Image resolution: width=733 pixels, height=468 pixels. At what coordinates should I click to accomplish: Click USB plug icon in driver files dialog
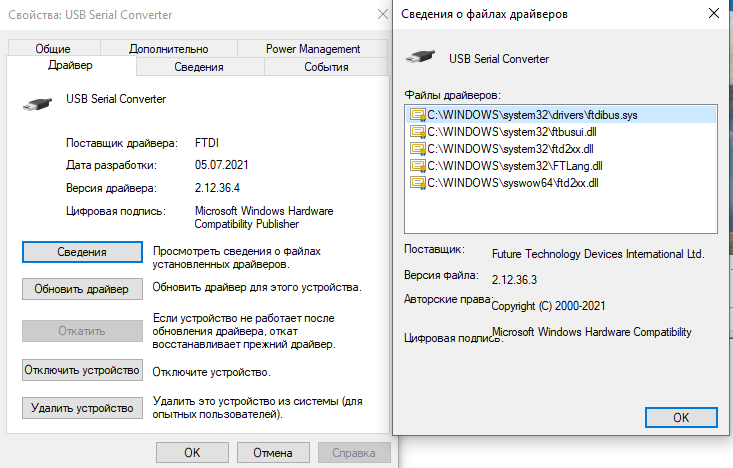point(420,57)
